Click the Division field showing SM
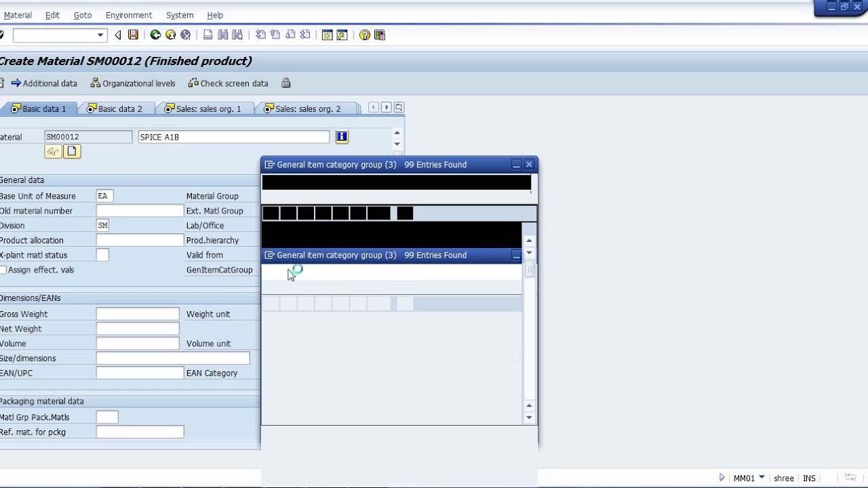The height and width of the screenshot is (488, 868). [102, 225]
